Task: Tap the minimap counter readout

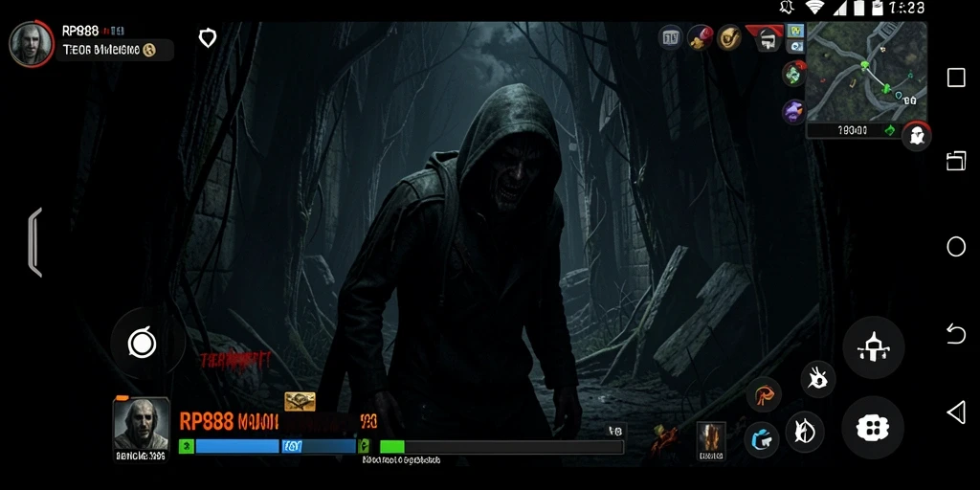Action: (853, 130)
